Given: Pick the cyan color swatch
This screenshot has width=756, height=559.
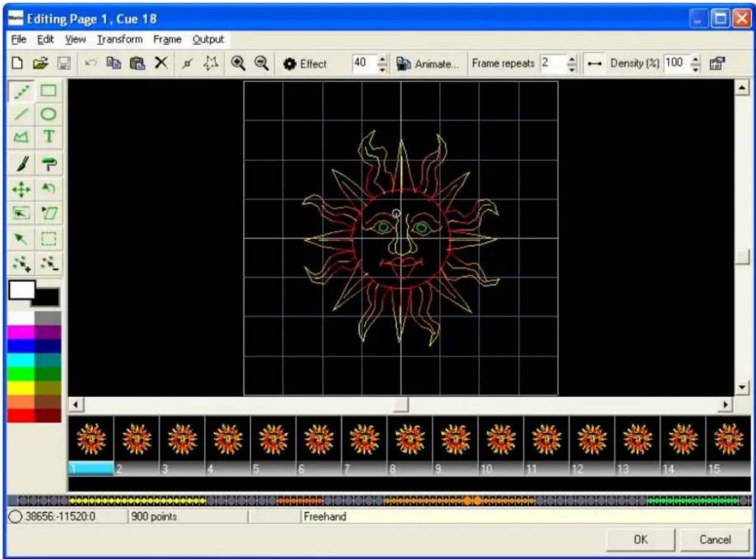Looking at the screenshot, I should [21, 359].
